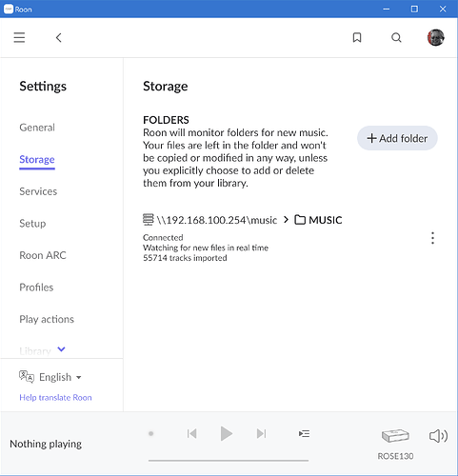Select the ROSE130 audio zone
This screenshot has height=476, width=458.
[x=395, y=444]
